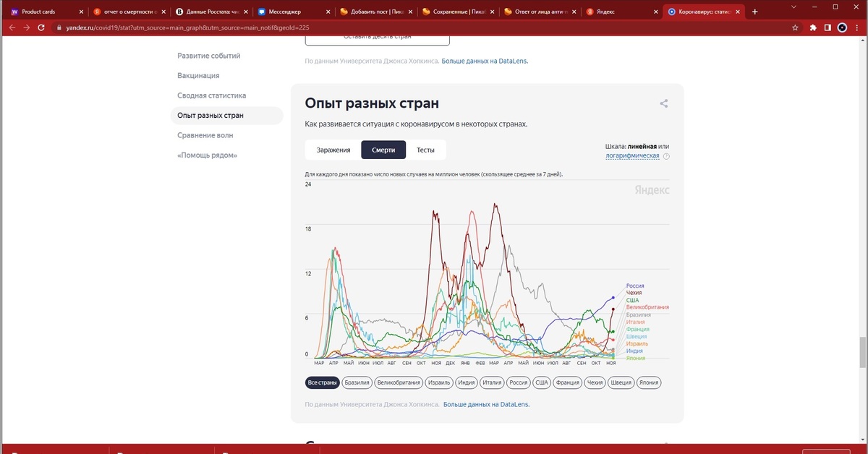Reload the page with the refresh icon
This screenshot has height=454, width=868.
click(x=43, y=27)
